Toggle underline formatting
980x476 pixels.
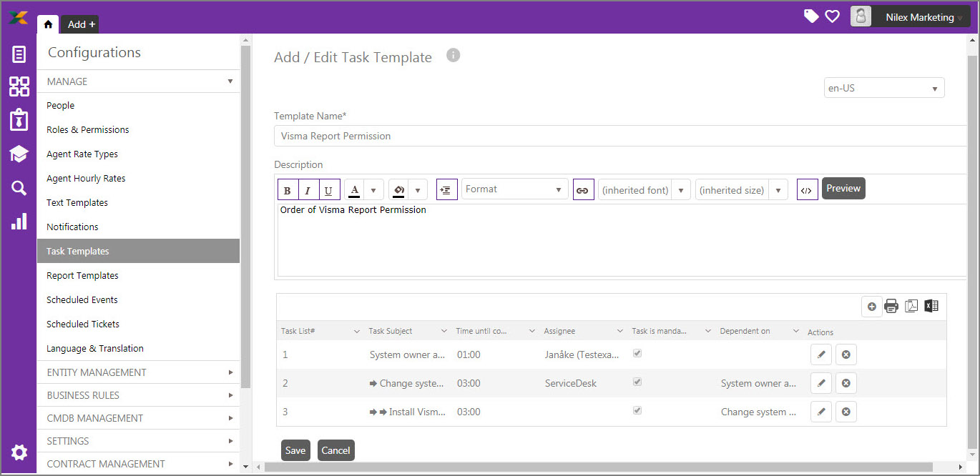[329, 190]
